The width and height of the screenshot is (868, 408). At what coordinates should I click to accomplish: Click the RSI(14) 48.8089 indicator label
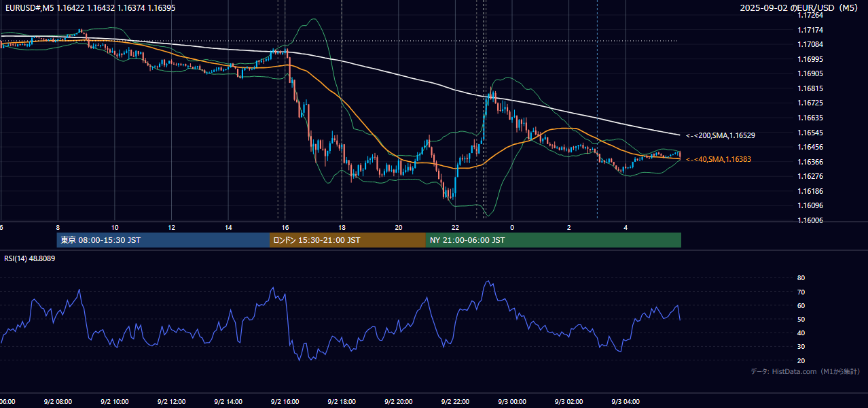(x=30, y=258)
